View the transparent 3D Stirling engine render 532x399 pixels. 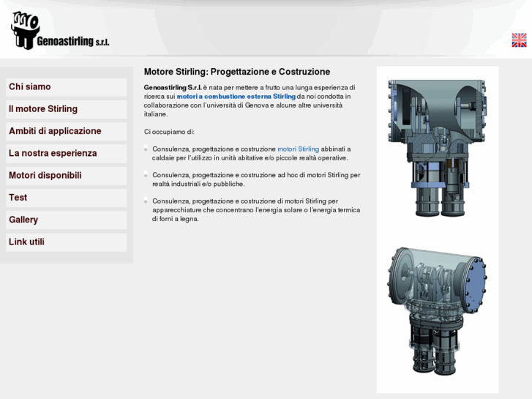(x=438, y=311)
